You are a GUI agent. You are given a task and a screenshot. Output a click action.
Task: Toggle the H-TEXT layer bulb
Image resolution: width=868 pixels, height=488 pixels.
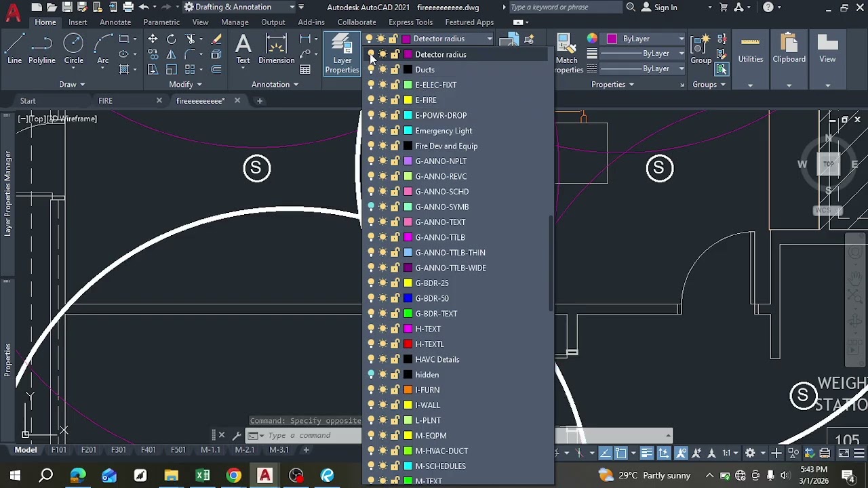tap(371, 329)
